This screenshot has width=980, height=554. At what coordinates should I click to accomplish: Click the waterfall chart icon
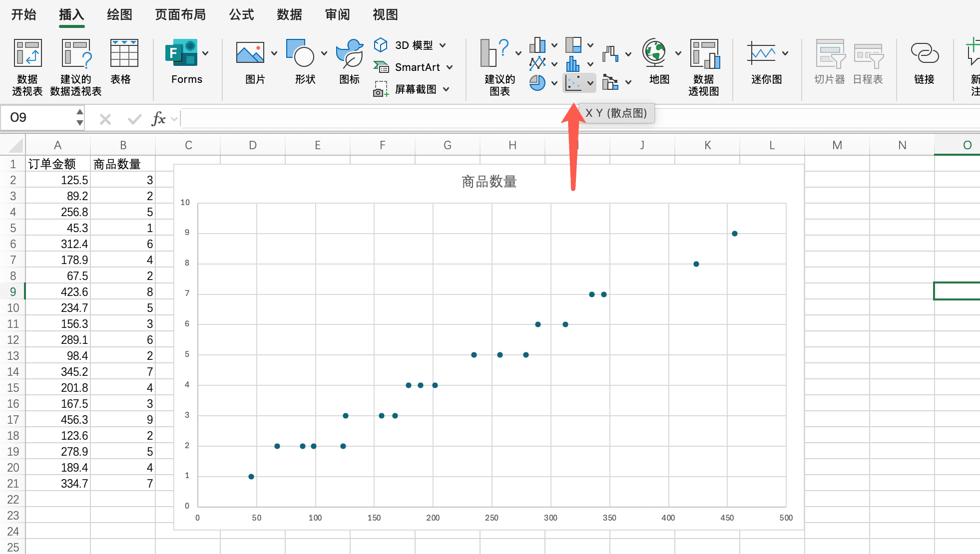[x=610, y=54]
